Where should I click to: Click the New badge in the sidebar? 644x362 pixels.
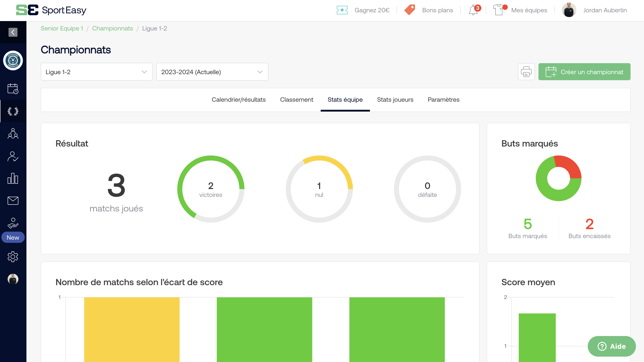(13, 237)
